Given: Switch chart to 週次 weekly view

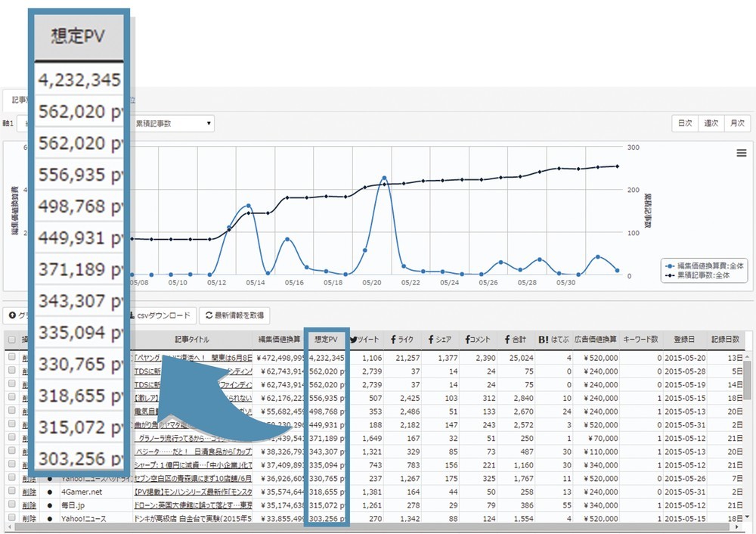Looking at the screenshot, I should pyautogui.click(x=710, y=123).
